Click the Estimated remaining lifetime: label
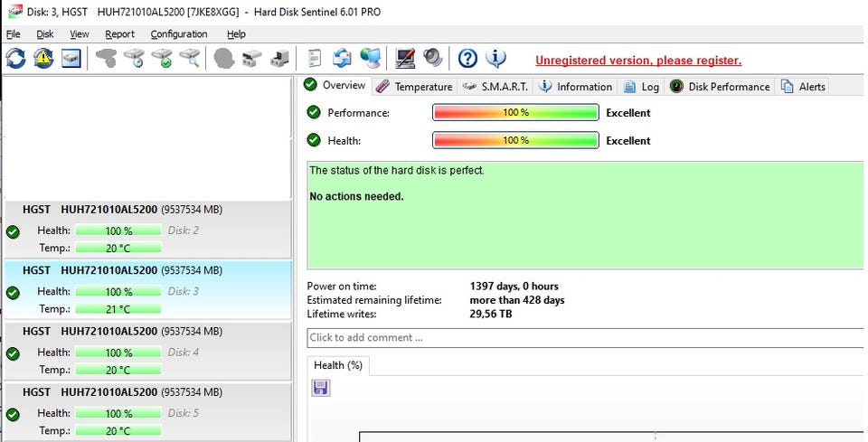The height and width of the screenshot is (442, 868). click(x=374, y=300)
